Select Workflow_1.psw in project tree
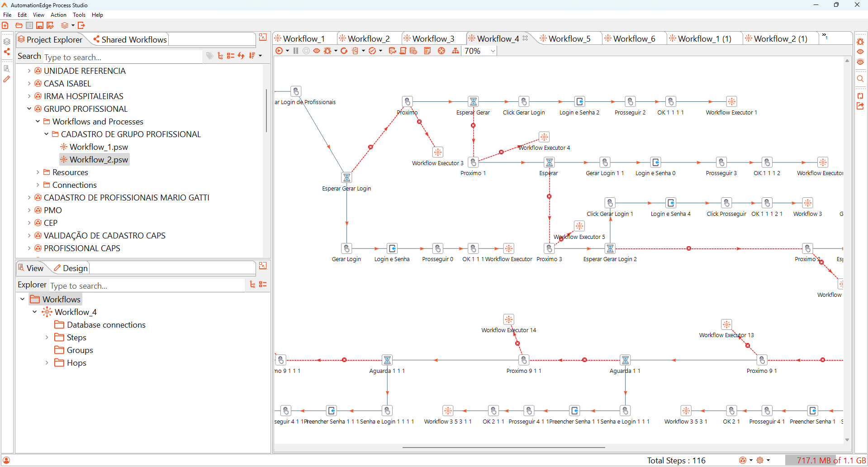868x467 pixels. pyautogui.click(x=99, y=147)
